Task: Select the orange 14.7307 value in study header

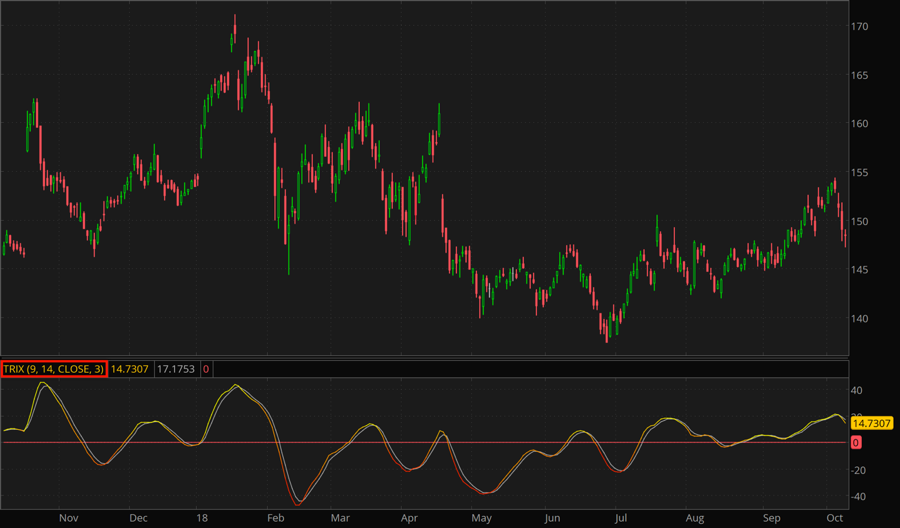Action: coord(130,369)
